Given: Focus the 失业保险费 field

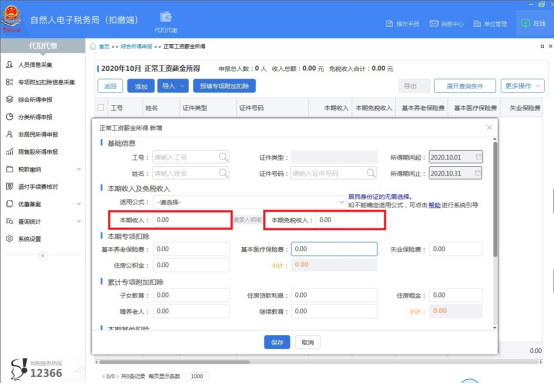Looking at the screenshot, I should click(456, 249).
